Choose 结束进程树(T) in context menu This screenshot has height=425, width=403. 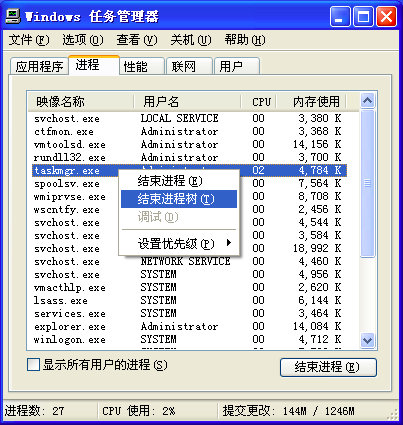(179, 199)
